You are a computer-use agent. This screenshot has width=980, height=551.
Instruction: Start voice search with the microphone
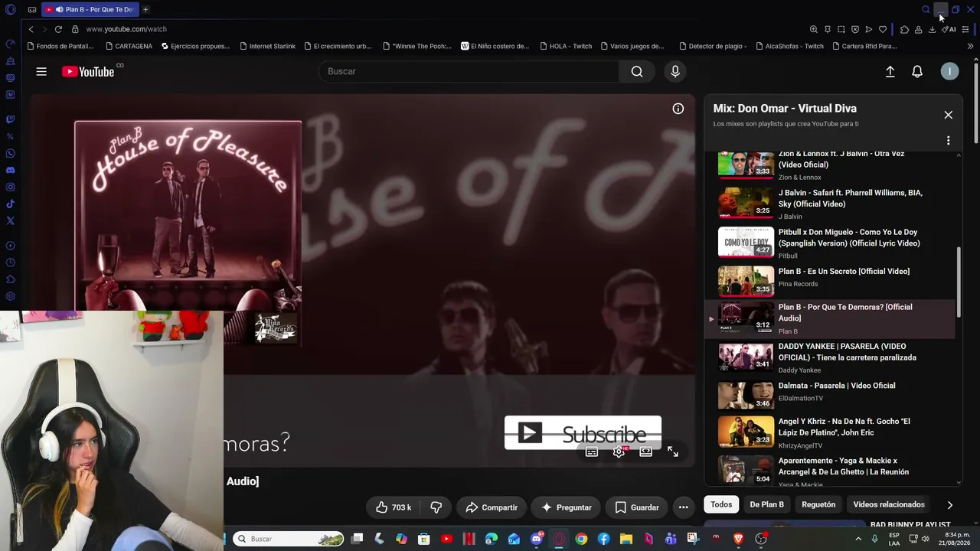point(675,71)
